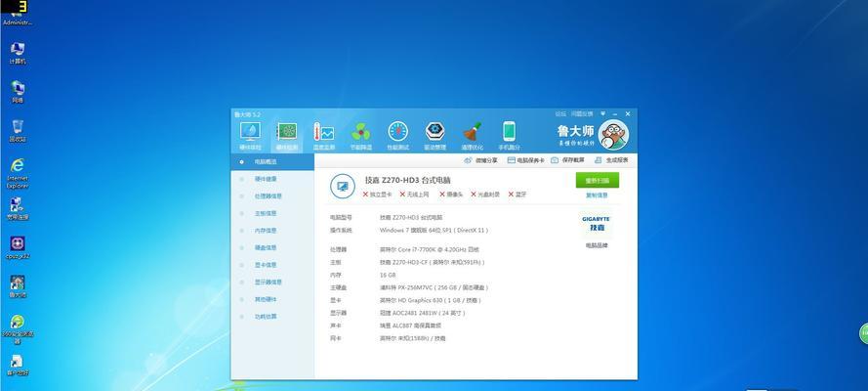Click the 摄像头 red X status item
The width and height of the screenshot is (868, 391).
(x=451, y=195)
